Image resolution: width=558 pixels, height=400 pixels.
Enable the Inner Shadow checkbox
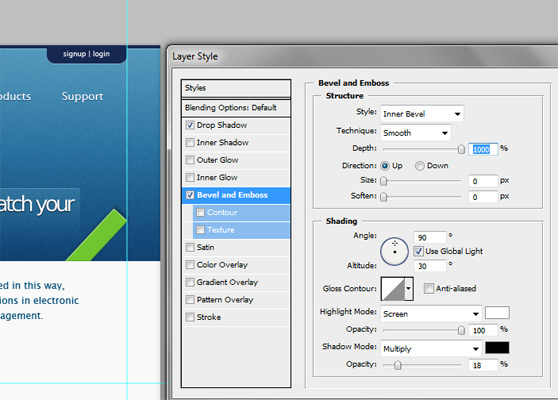tap(190, 143)
